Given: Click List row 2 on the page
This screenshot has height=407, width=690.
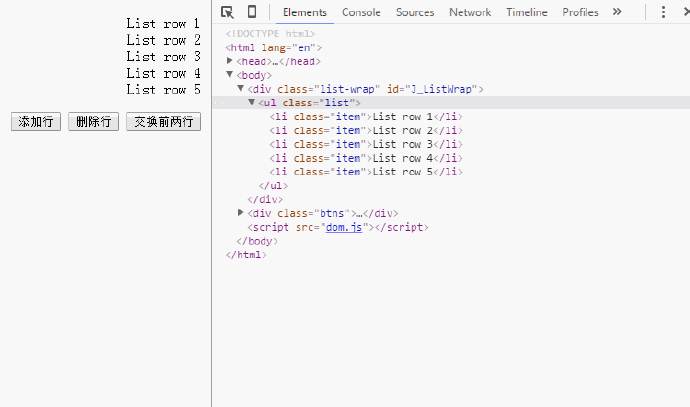Looking at the screenshot, I should pos(163,40).
